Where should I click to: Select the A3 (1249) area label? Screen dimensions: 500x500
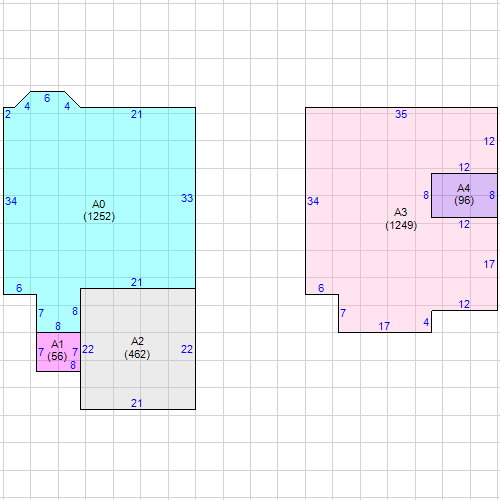(x=401, y=219)
